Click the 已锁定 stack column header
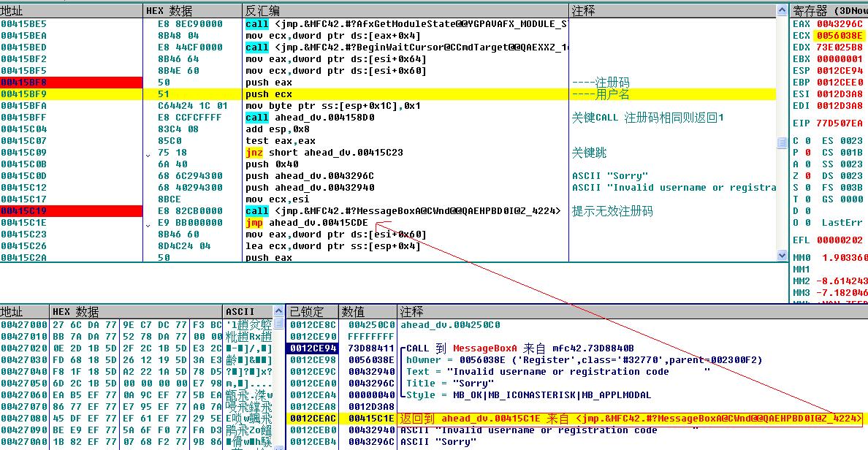The image size is (868, 450). tap(305, 311)
